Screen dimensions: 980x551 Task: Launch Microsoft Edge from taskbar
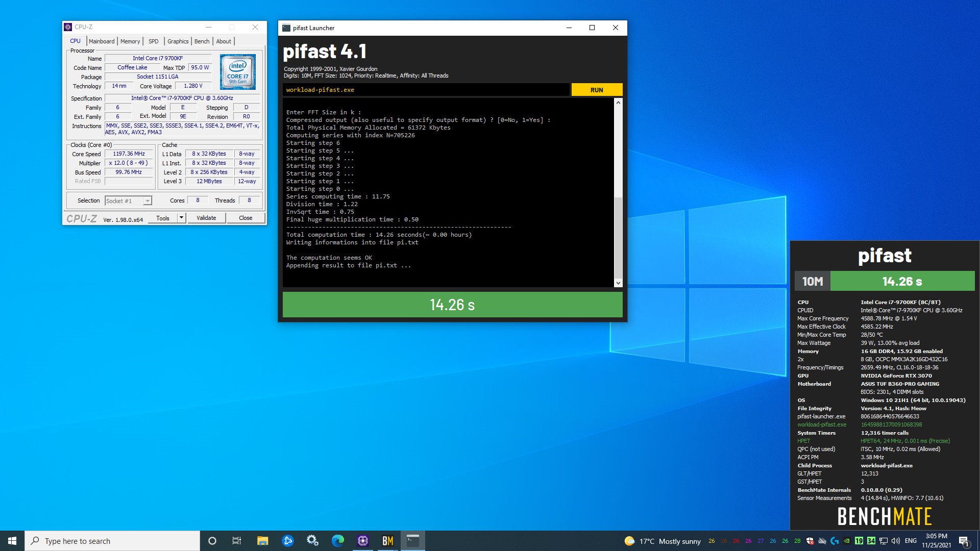click(337, 541)
